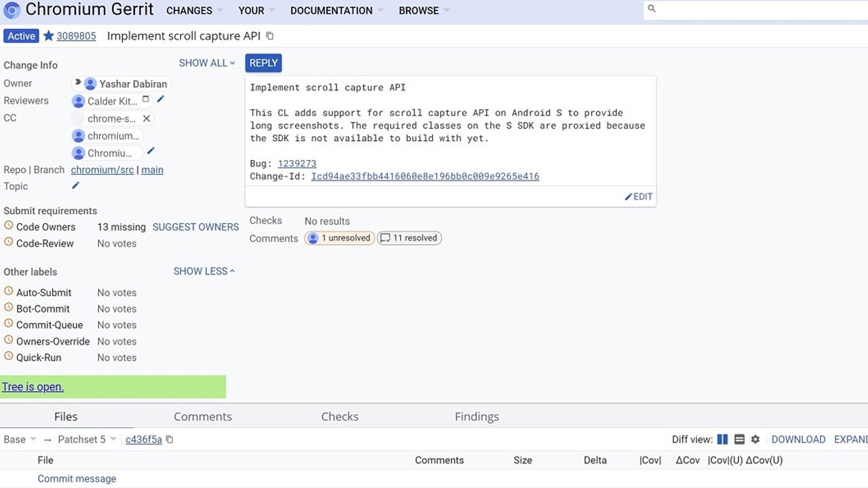Click the EXPAND button in files toolbar
The image size is (868, 488).
[850, 439]
